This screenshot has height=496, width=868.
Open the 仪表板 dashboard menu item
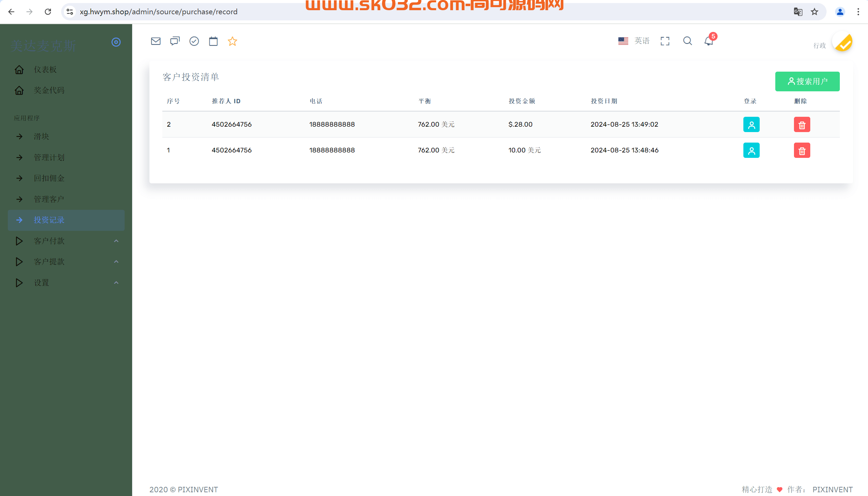click(x=66, y=70)
